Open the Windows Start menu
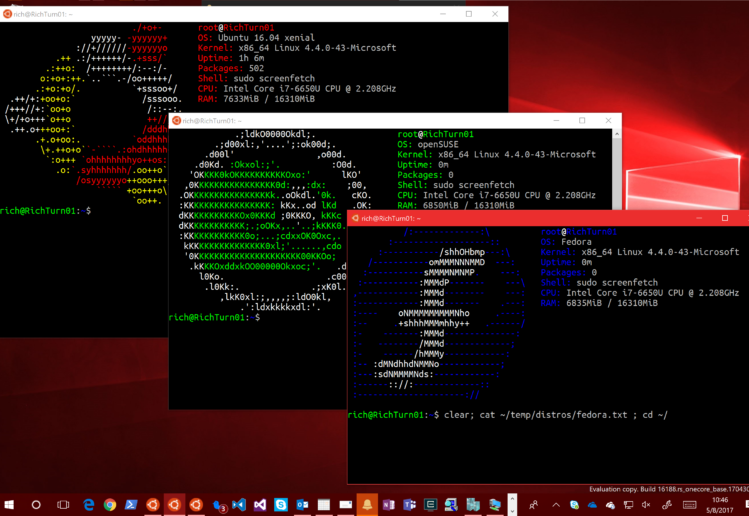 click(x=9, y=505)
